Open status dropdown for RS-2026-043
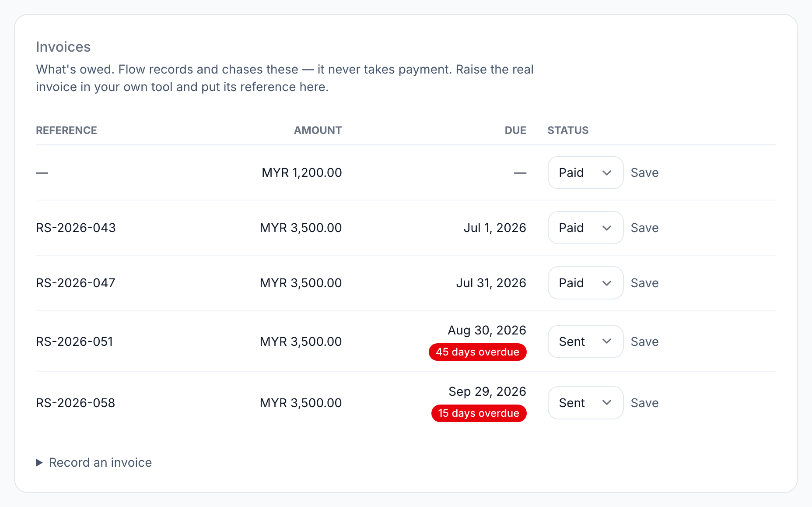Image resolution: width=812 pixels, height=507 pixels. 585,228
